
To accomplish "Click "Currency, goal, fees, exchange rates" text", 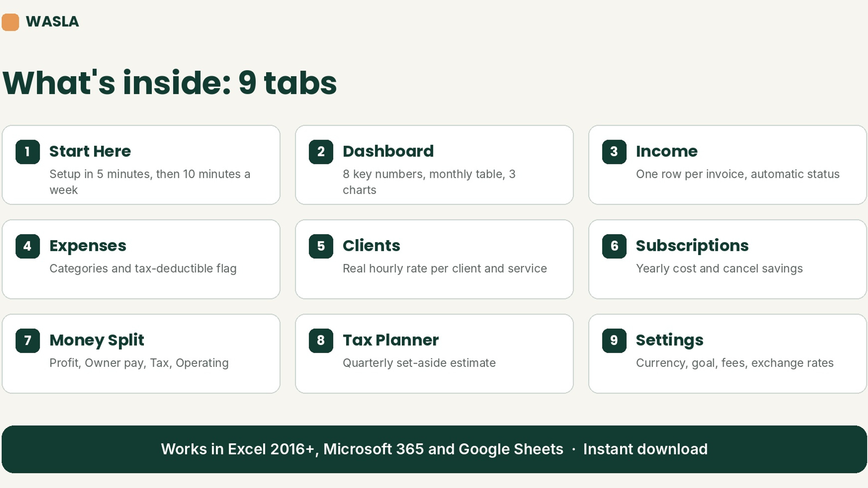I will pyautogui.click(x=735, y=363).
